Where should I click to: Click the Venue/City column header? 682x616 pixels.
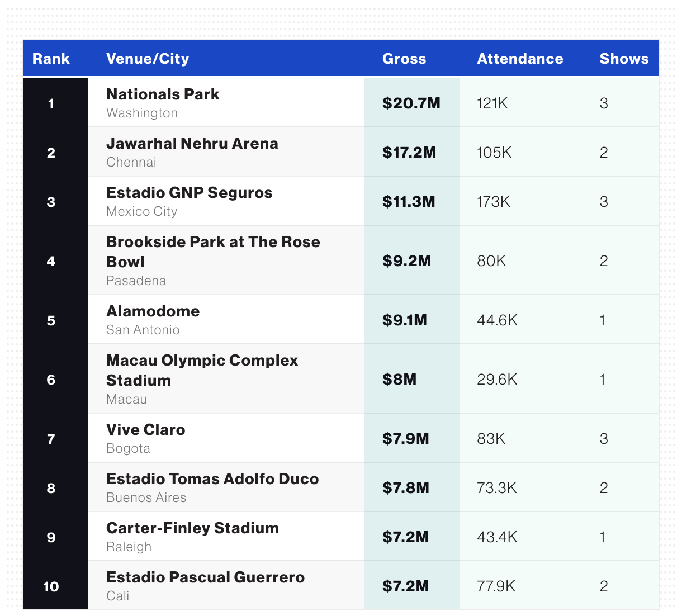(148, 59)
